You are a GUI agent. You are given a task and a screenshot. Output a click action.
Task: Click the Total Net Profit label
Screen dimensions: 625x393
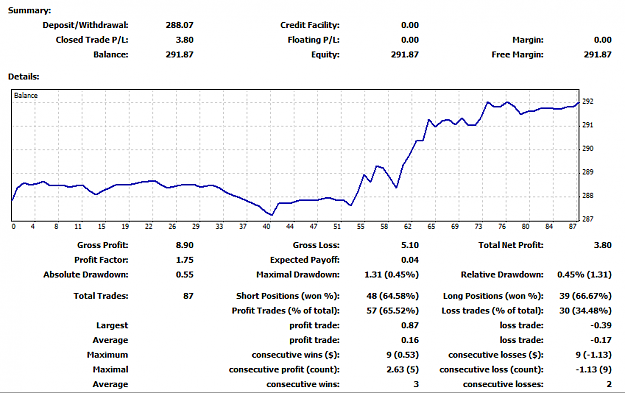[x=511, y=245]
